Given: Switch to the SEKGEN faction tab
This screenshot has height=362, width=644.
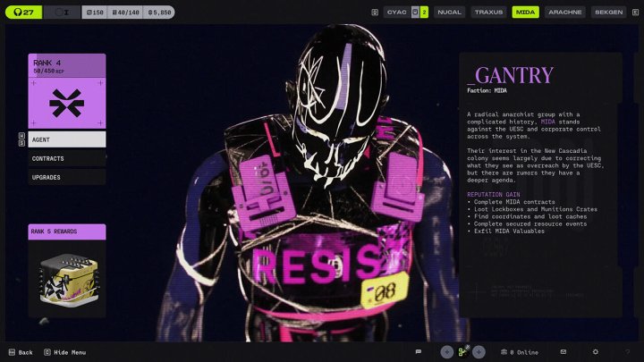Looking at the screenshot, I should (x=609, y=13).
